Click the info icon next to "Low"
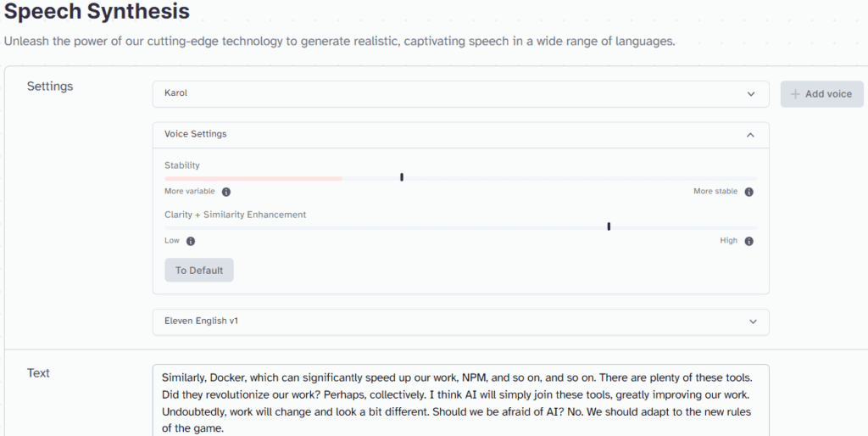 click(191, 241)
